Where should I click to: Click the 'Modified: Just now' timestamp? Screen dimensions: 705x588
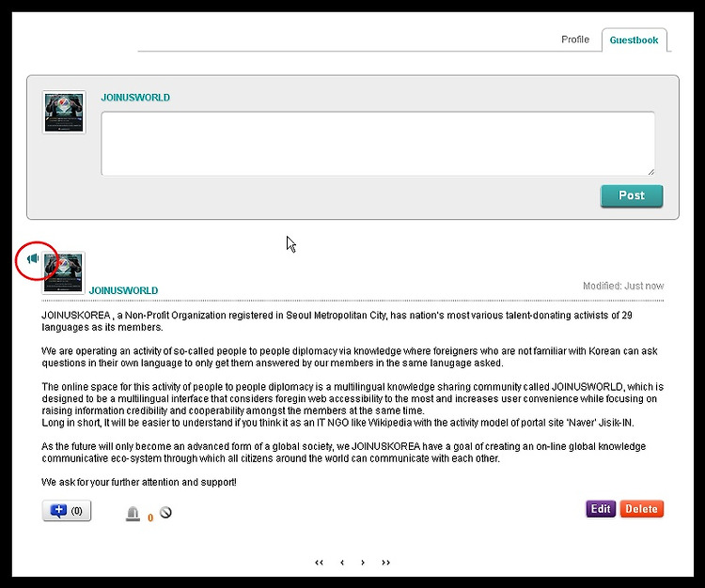click(x=623, y=286)
